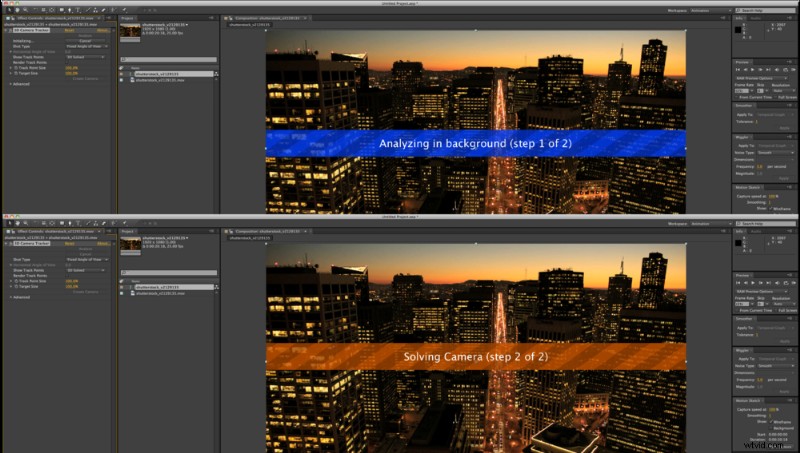This screenshot has width=800, height=453.
Task: Open project flowchart icon beside selected item, Analyzing window
Action: pyautogui.click(x=216, y=74)
